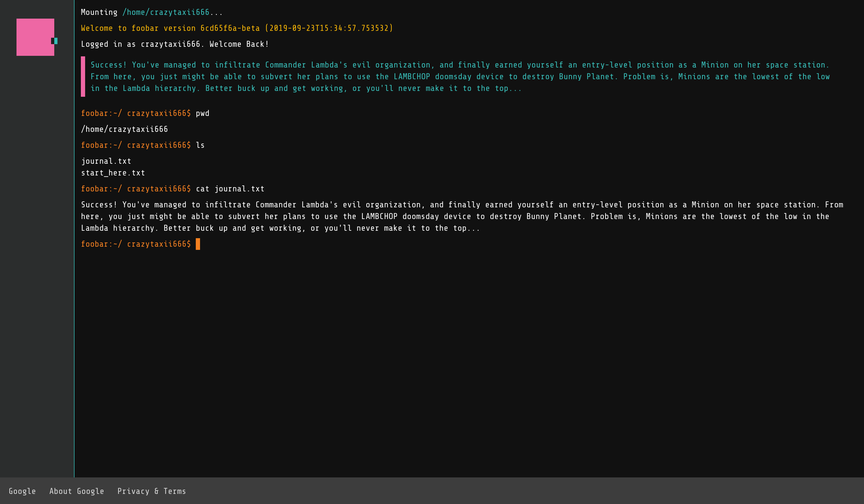Open the Google footer link
This screenshot has height=504, width=864.
[22, 491]
